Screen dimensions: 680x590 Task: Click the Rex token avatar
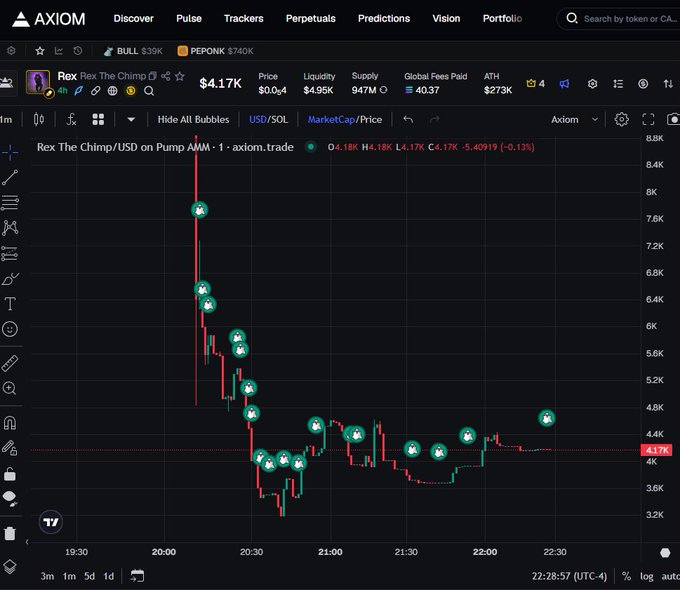point(38,82)
